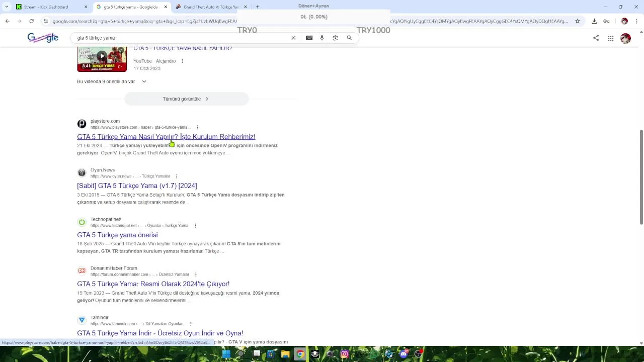Open the Chrome three-dot menu

click(x=636, y=21)
